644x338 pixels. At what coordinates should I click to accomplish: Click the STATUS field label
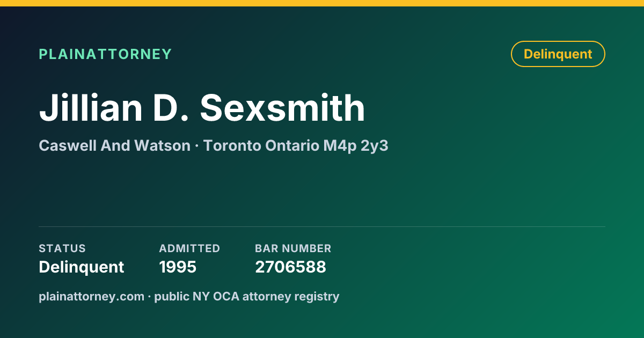coord(62,248)
